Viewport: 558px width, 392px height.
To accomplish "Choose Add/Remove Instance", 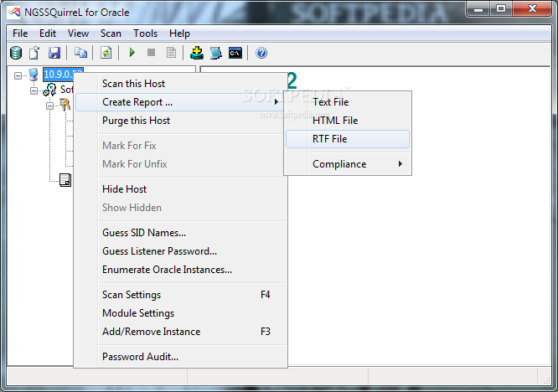I will point(181,332).
